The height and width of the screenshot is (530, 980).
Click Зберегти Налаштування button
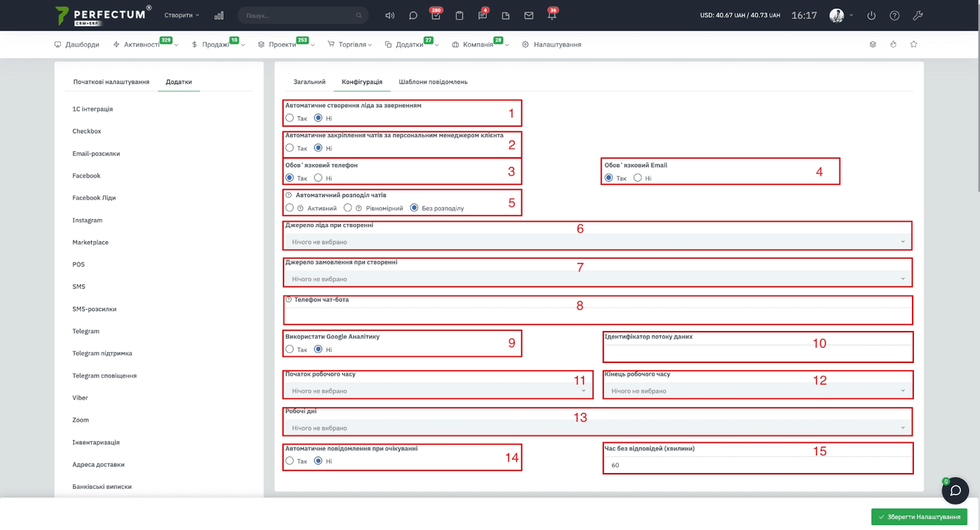(x=919, y=517)
